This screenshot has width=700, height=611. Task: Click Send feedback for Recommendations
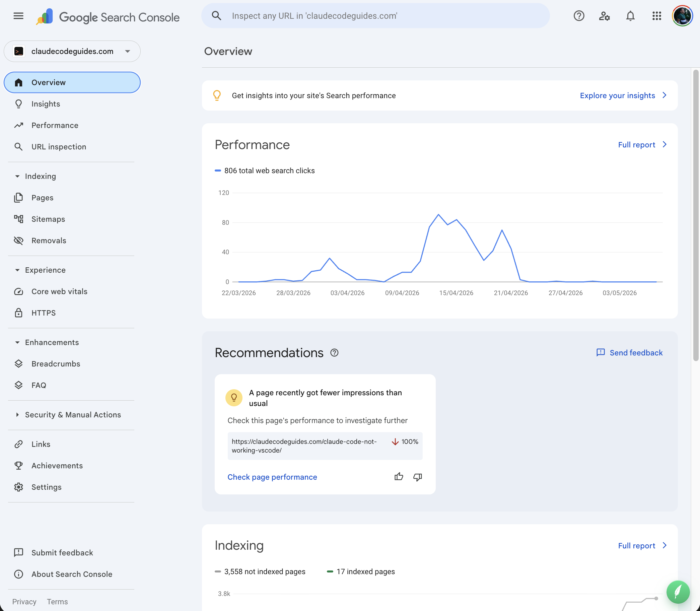(x=629, y=352)
